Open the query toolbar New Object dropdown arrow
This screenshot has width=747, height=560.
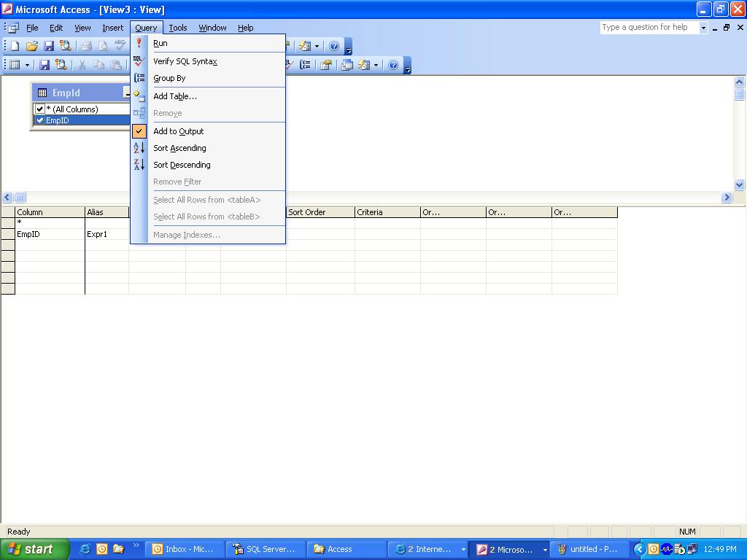point(376,65)
